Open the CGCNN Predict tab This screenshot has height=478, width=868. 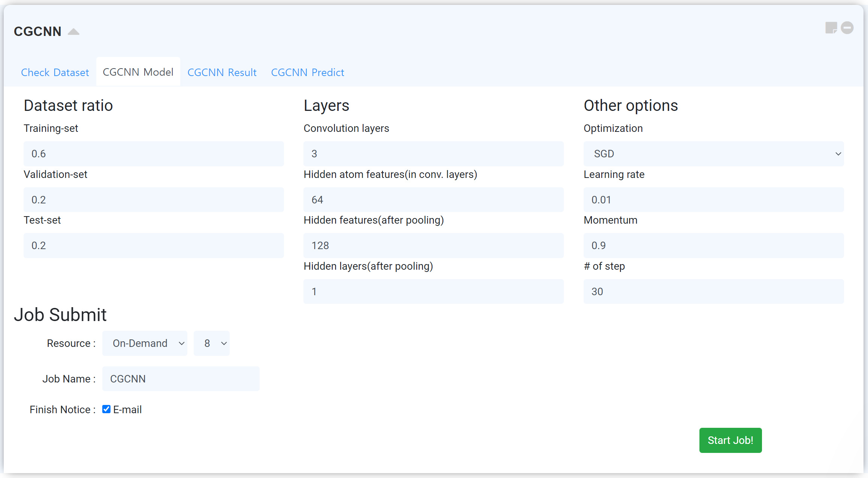pos(307,72)
